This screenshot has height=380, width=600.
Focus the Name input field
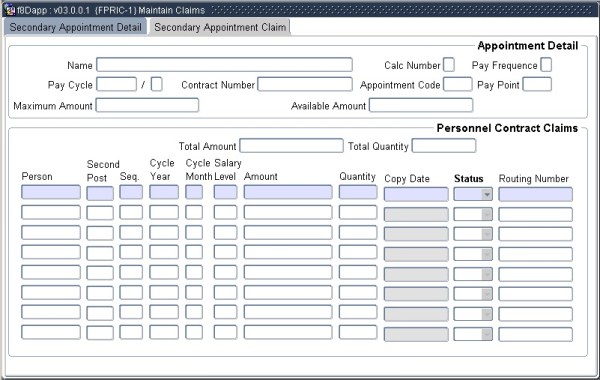coord(224,65)
